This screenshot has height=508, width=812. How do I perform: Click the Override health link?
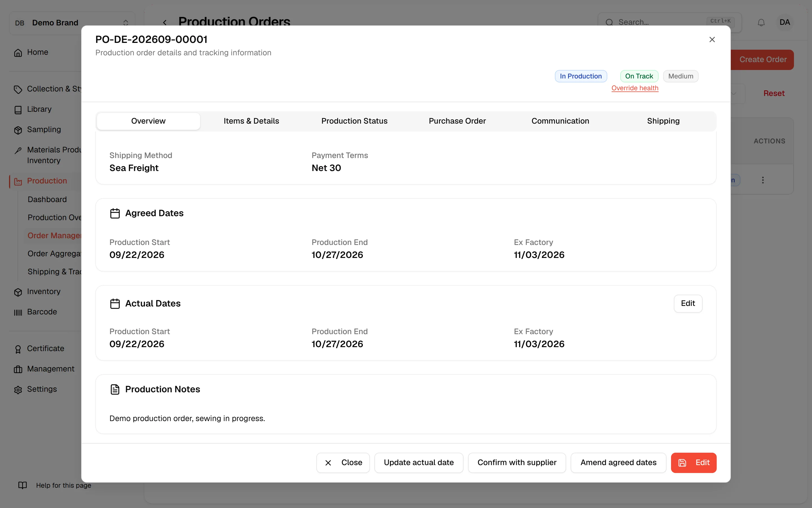click(634, 88)
